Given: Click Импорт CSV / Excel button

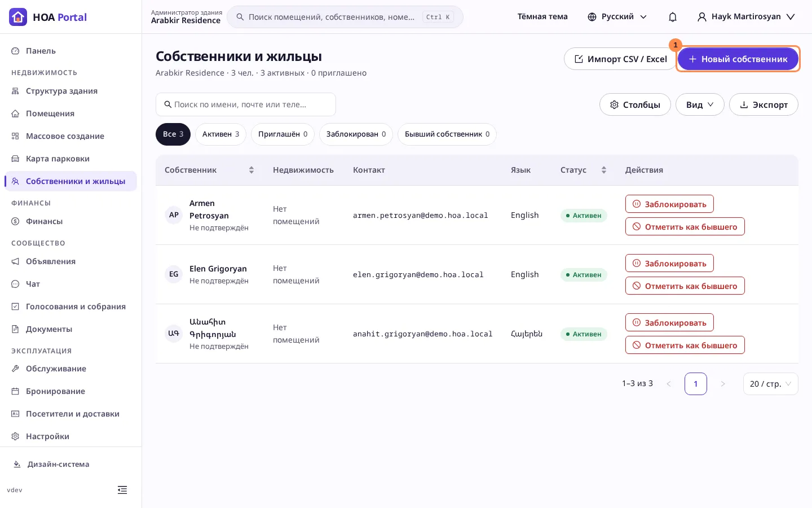Looking at the screenshot, I should 620,59.
